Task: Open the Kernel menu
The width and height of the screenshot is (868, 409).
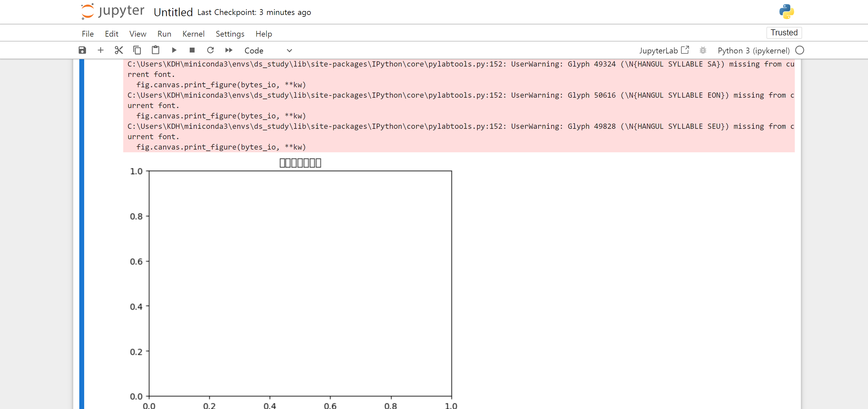Action: click(x=193, y=34)
